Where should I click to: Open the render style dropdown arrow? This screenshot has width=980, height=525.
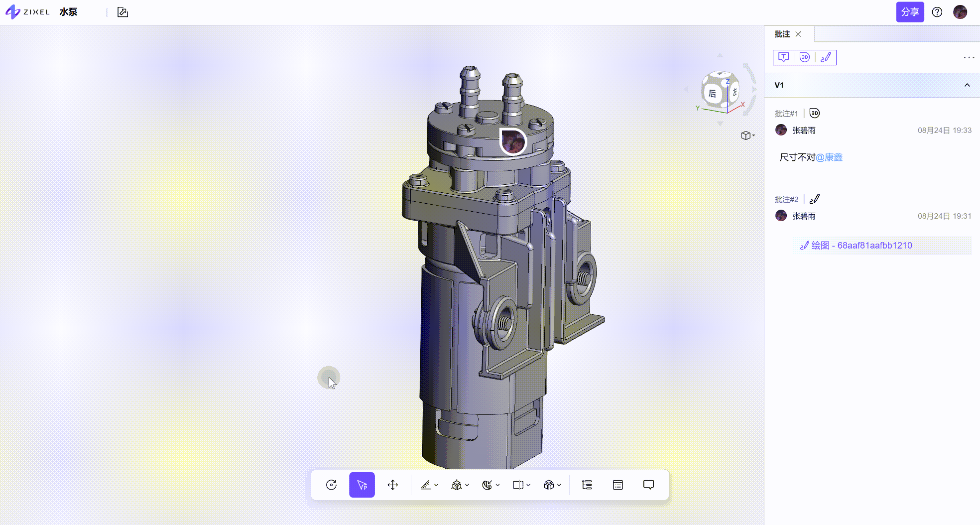[x=497, y=485]
